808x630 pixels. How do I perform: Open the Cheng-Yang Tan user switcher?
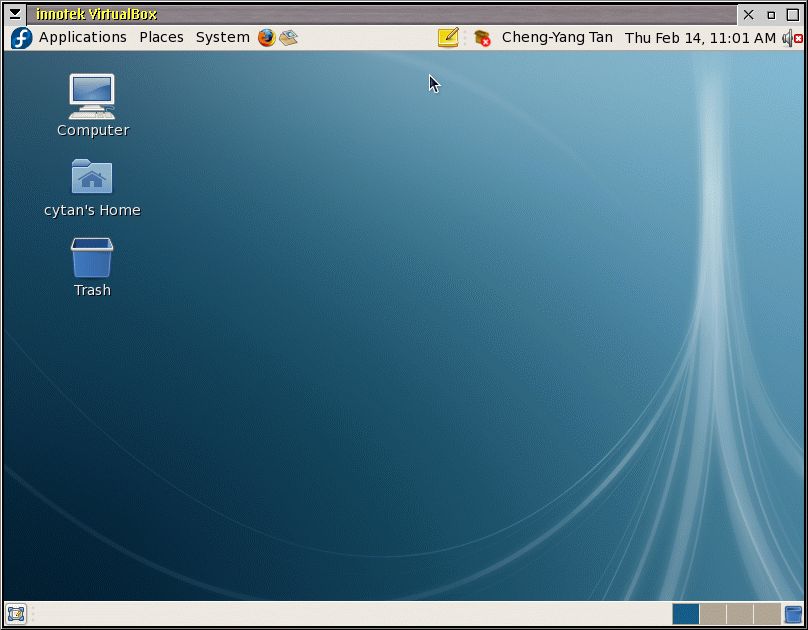point(557,37)
